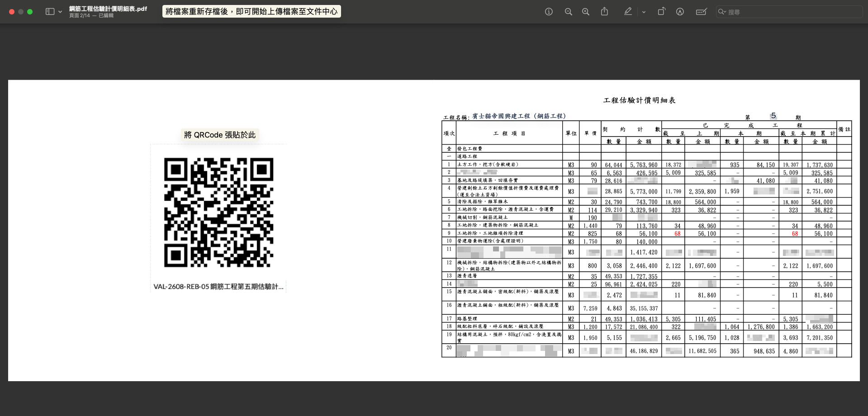868x416 pixels.
Task: Click the project name 賓士貓帝國興建工程
Action: point(519,116)
